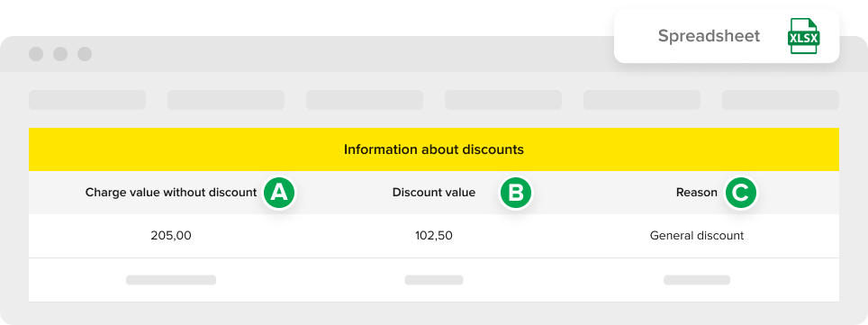Click the placeholder bar under 205,00

171,280
